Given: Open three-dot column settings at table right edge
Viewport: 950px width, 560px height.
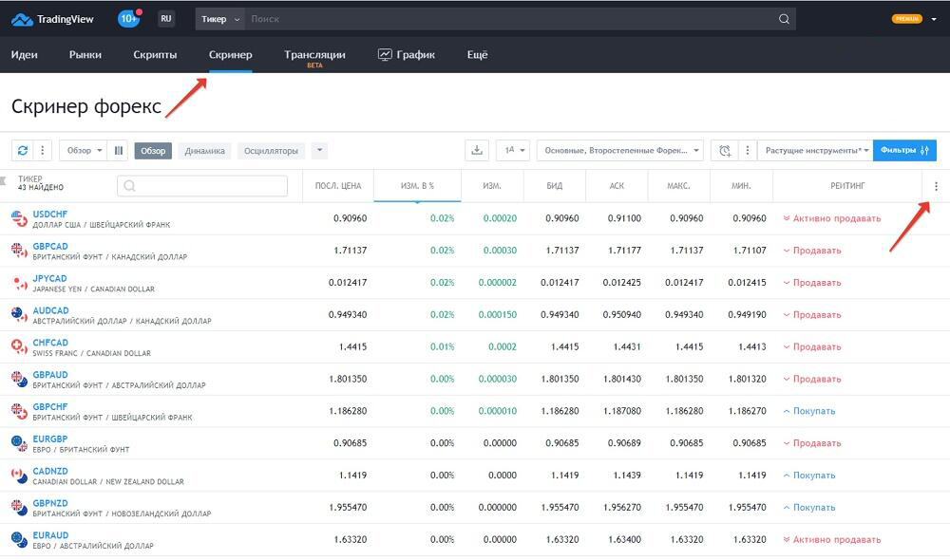Looking at the screenshot, I should pyautogui.click(x=936, y=186).
